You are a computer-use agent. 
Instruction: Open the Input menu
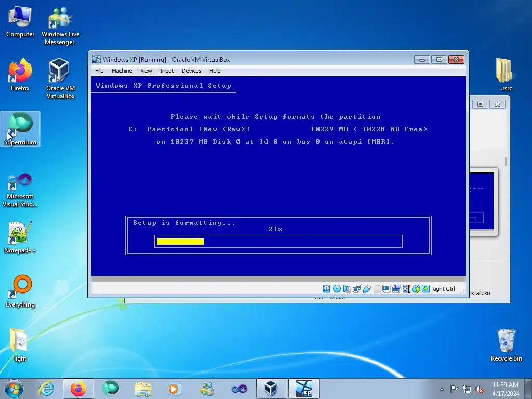tap(167, 71)
